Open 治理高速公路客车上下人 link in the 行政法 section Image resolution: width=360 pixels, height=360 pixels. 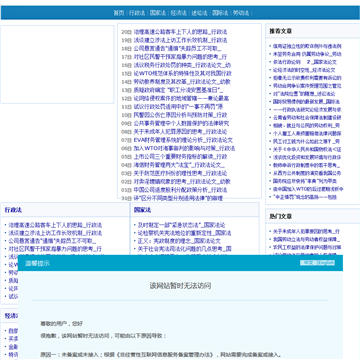pos(55,225)
